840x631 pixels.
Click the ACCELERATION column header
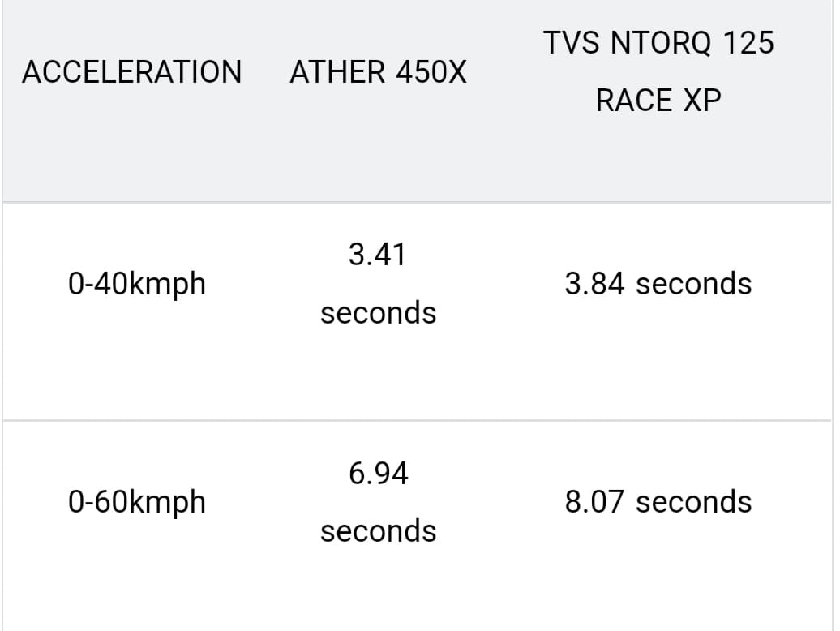pos(132,72)
